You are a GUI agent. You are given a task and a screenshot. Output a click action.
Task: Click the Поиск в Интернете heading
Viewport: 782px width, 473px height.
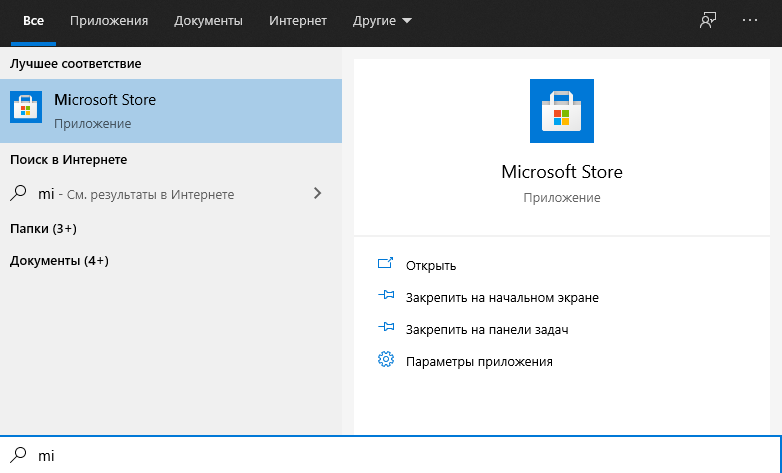pos(69,159)
